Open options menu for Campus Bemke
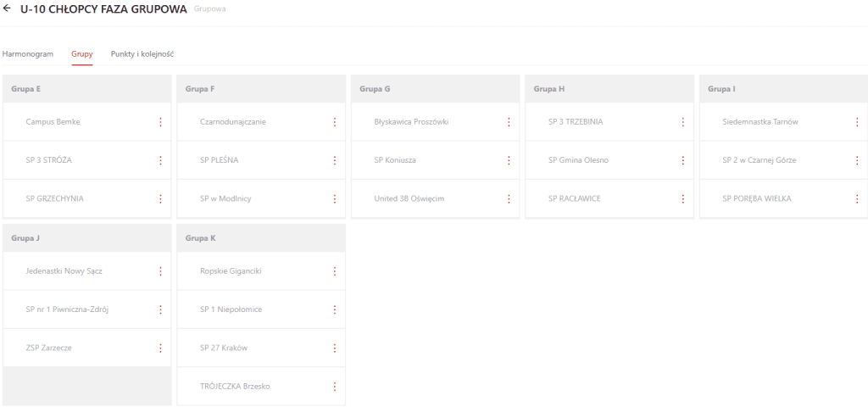Image resolution: width=868 pixels, height=407 pixels. [x=160, y=122]
